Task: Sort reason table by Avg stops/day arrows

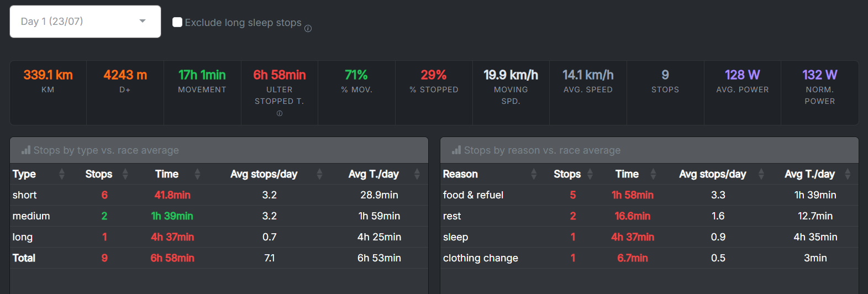Action: pyautogui.click(x=761, y=174)
